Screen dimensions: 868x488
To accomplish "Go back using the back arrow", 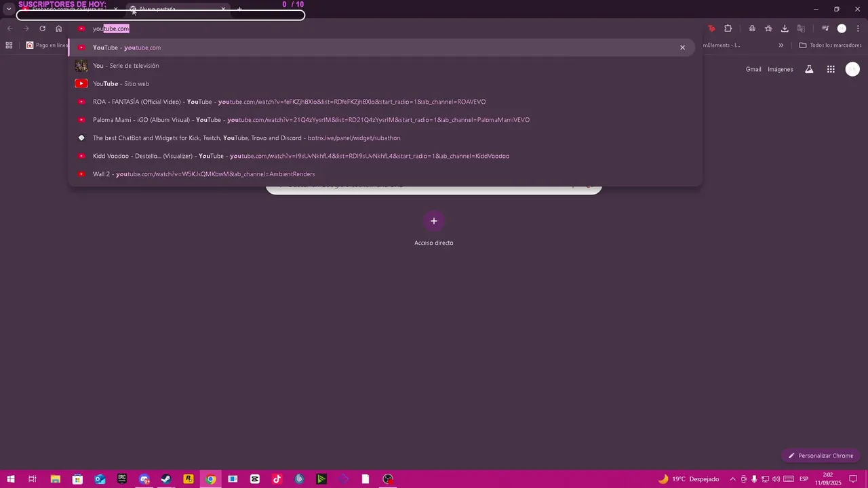I will pyautogui.click(x=10, y=28).
